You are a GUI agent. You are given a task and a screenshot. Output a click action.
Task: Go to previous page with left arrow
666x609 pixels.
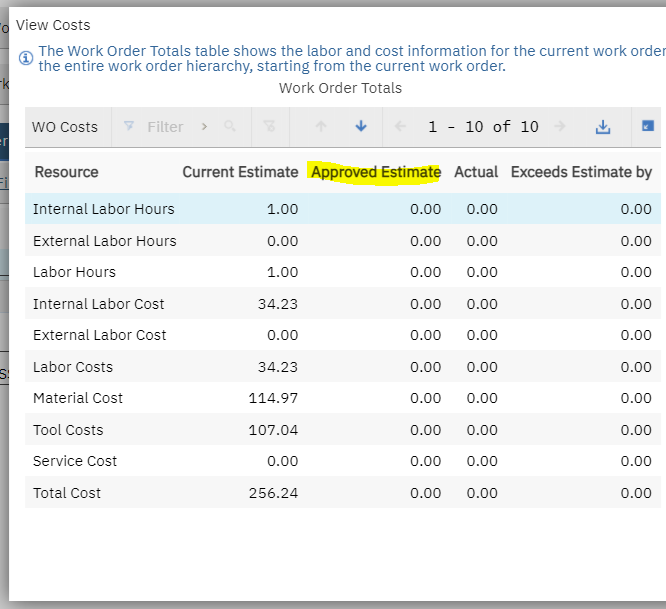pos(400,126)
